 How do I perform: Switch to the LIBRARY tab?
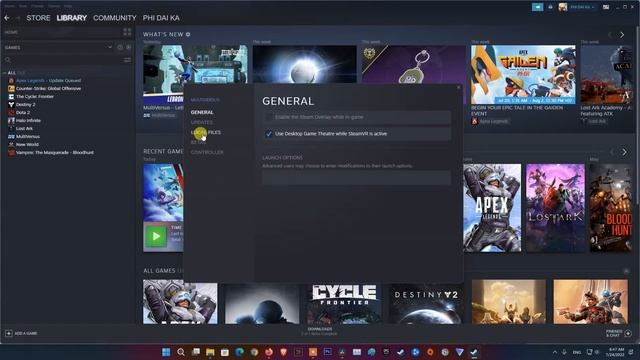(x=72, y=18)
